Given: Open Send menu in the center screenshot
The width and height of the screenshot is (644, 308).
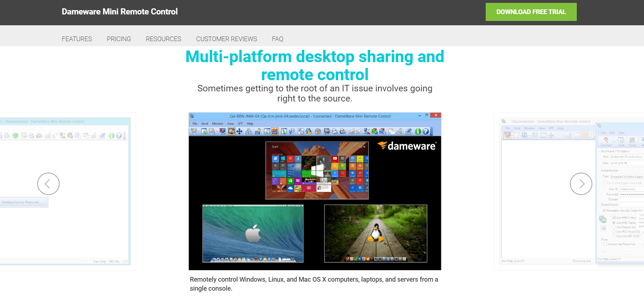Looking at the screenshot, I should (x=205, y=123).
